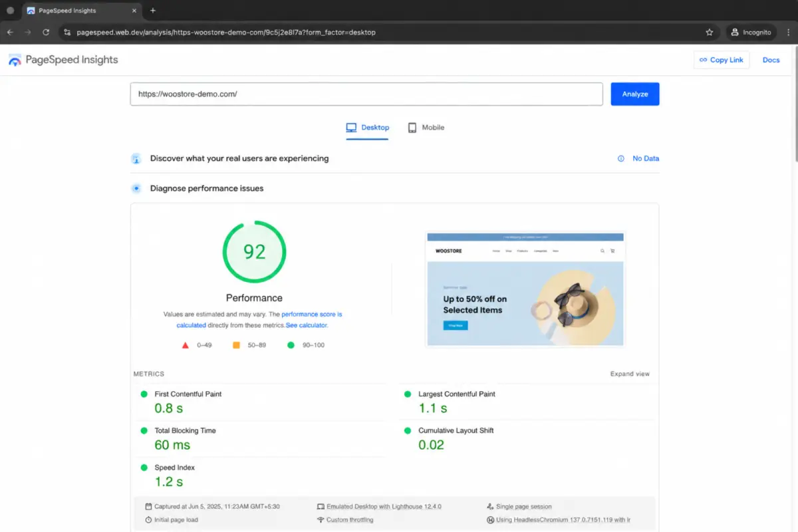The image size is (798, 532).
Task: Open the tab list dropdown arrow
Action: [x=10, y=11]
